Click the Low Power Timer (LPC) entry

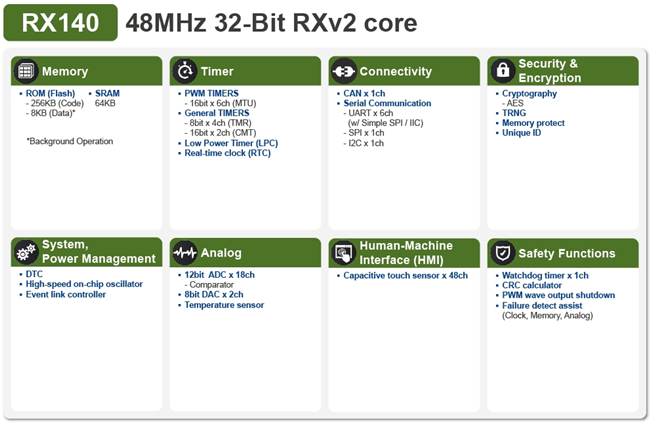(230, 143)
